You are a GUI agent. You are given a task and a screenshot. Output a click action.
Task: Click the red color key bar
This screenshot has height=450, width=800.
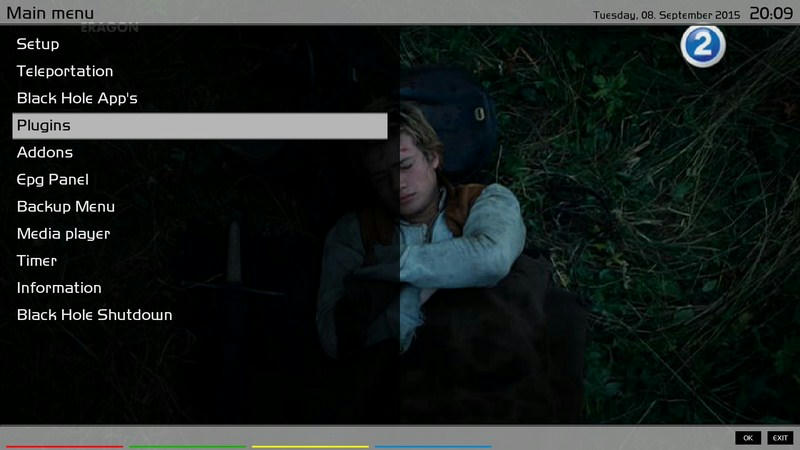click(x=65, y=447)
